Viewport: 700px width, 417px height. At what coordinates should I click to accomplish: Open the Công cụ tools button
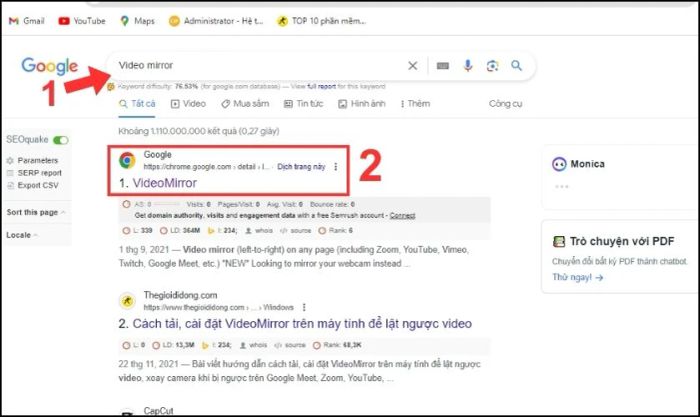point(505,103)
